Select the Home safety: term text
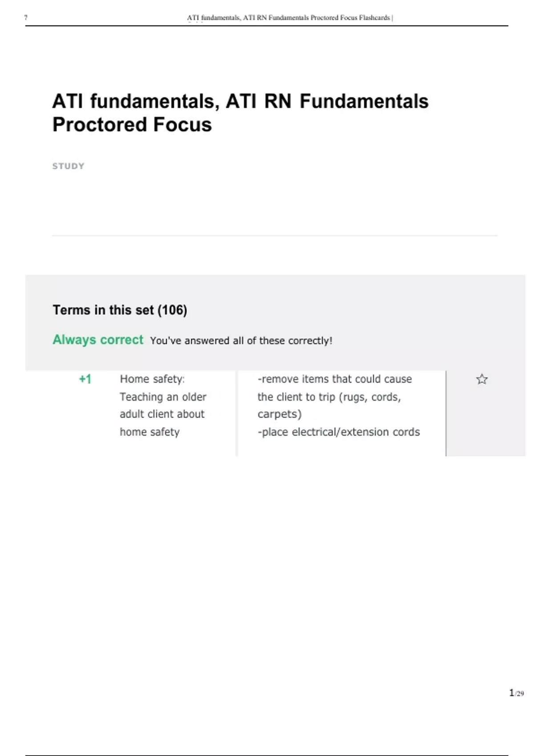The height and width of the screenshot is (756, 534). tap(152, 379)
